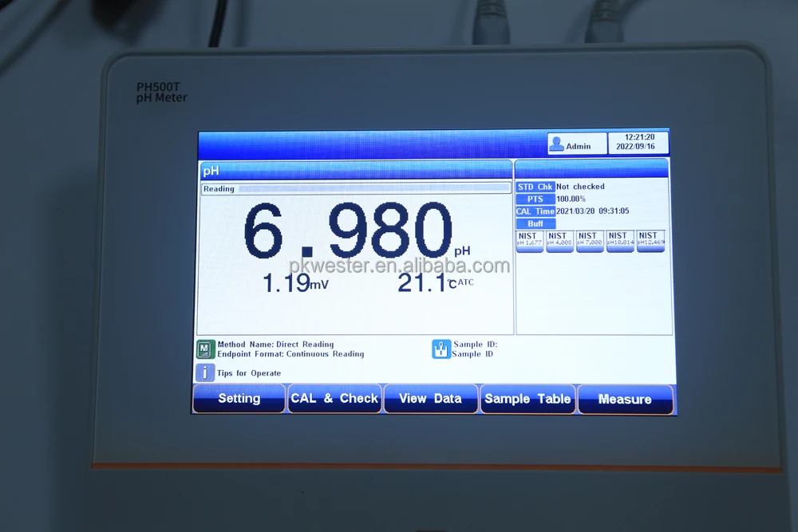
Task: Open Tips for Operate info icon
Action: [x=204, y=372]
